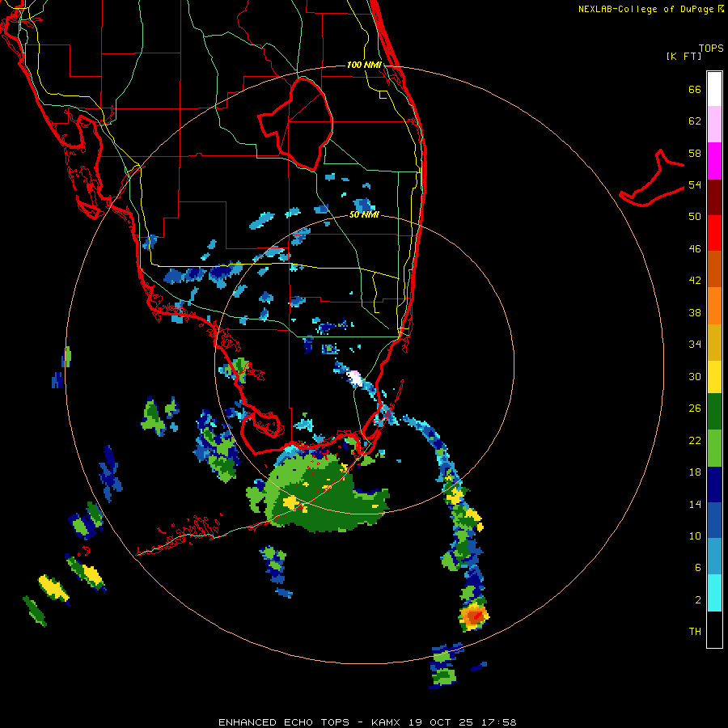The width and height of the screenshot is (728, 728).
Task: Click the black TH threshold legend block
Action: point(714,629)
